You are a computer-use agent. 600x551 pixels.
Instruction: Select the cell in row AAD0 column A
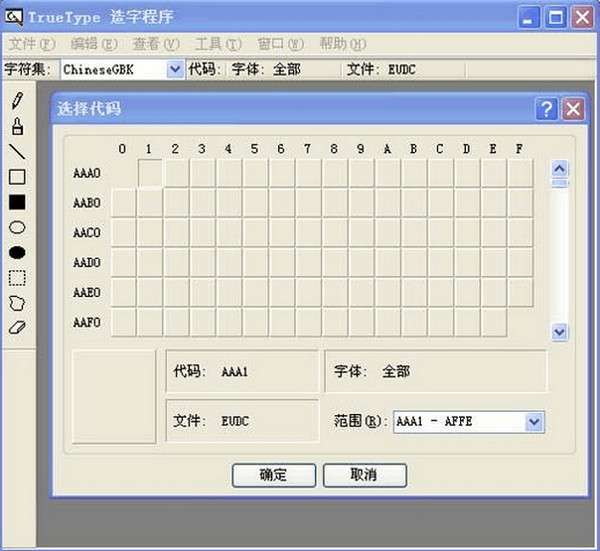pos(388,262)
